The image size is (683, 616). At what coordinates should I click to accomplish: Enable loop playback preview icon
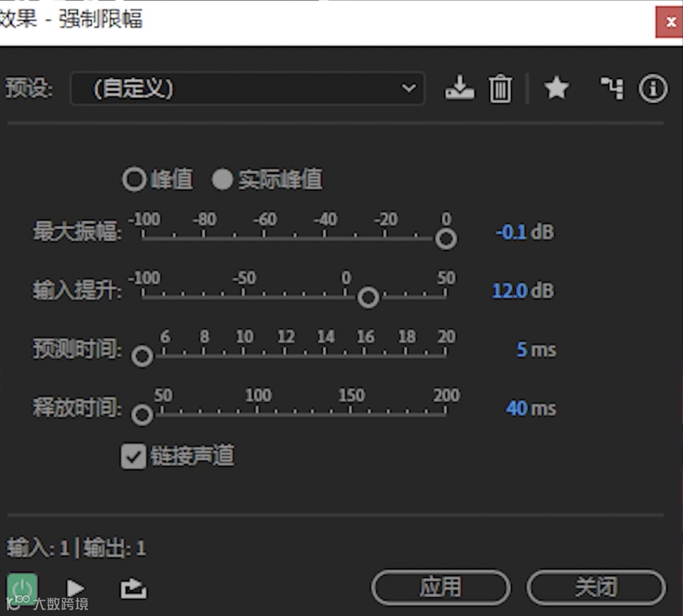(133, 588)
